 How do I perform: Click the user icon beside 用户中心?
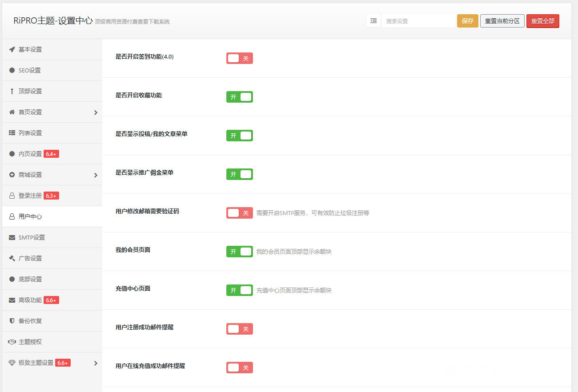(x=12, y=216)
